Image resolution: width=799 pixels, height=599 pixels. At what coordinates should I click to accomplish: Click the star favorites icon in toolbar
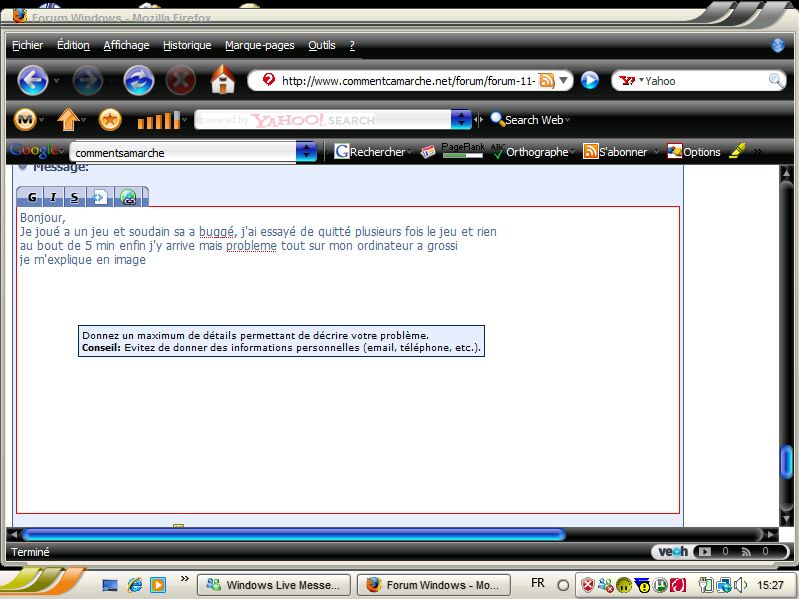pyautogui.click(x=110, y=120)
